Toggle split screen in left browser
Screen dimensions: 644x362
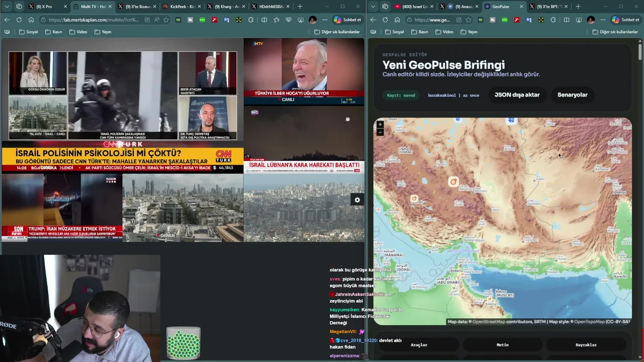pyautogui.click(x=264, y=20)
